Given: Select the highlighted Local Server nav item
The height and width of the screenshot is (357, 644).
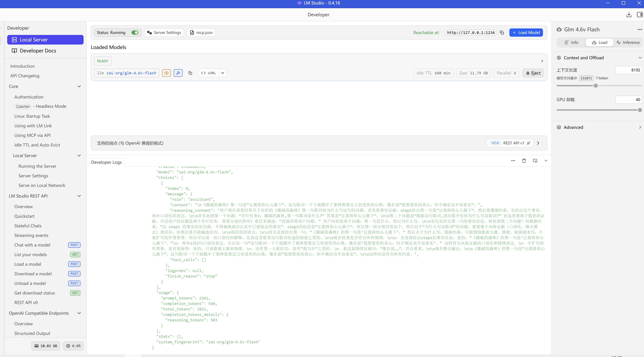Looking at the screenshot, I should tap(45, 40).
